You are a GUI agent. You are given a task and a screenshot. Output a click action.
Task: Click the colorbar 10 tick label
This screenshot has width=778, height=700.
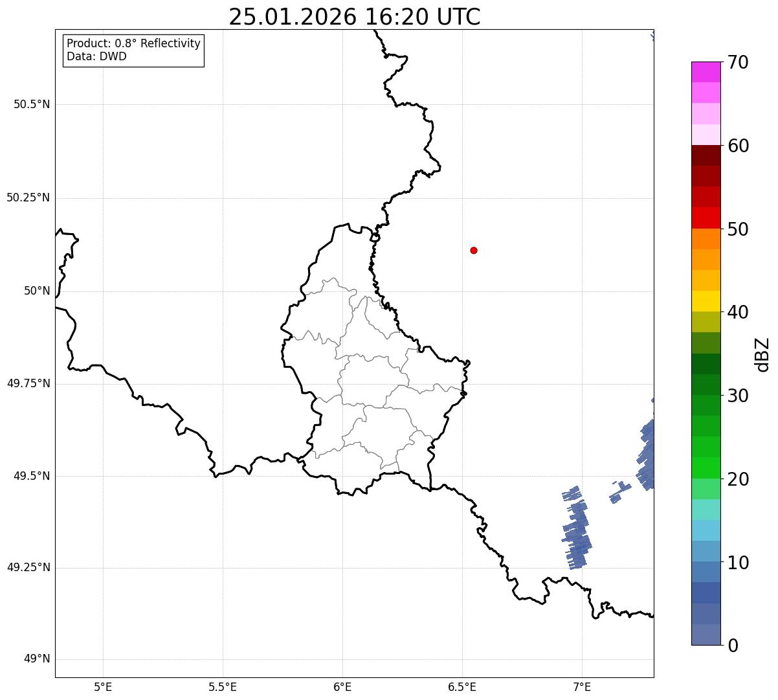pyautogui.click(x=738, y=563)
